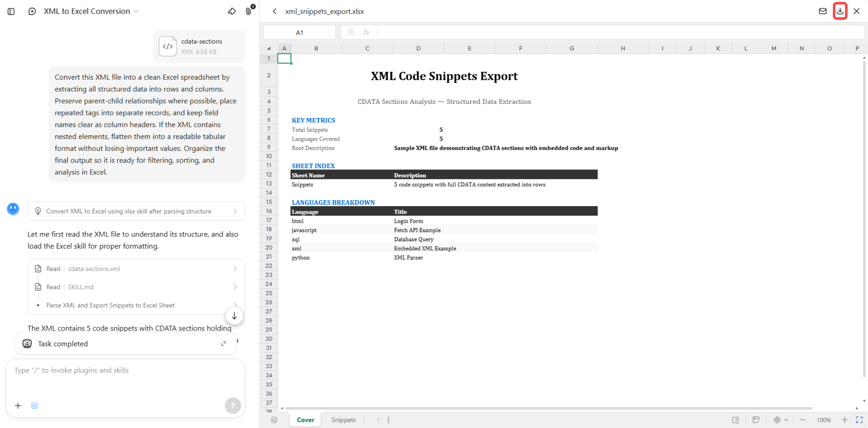Click the zoom magnifier icon in formula bar
The height and width of the screenshot is (428, 868).
pyautogui.click(x=351, y=32)
